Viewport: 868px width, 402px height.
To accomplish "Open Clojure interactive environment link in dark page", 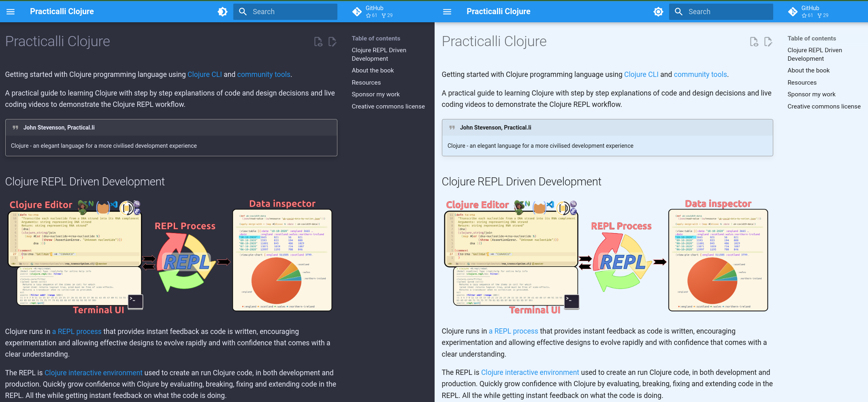I will click(x=93, y=373).
